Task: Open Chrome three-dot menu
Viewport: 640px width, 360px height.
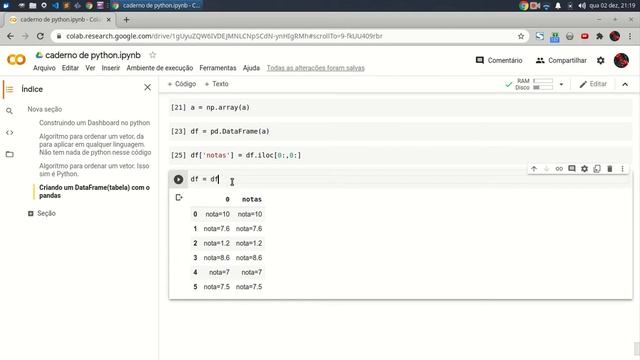Action: point(630,36)
